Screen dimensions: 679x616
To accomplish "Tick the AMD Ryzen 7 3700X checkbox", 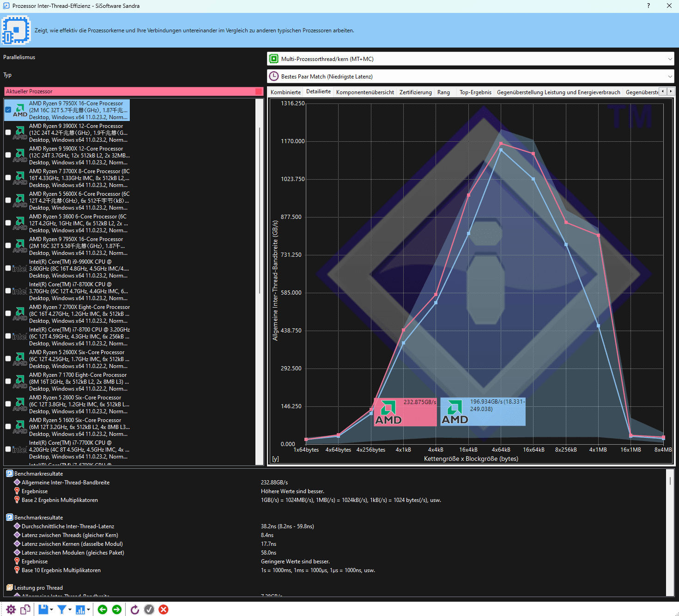I will tap(8, 178).
